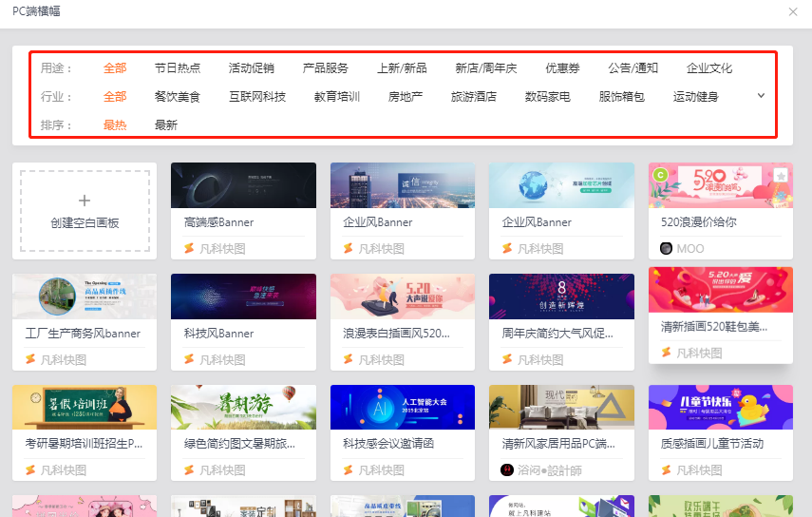812x517 pixels.
Task: Expand the 行业 category list chevron
Action: tap(761, 96)
